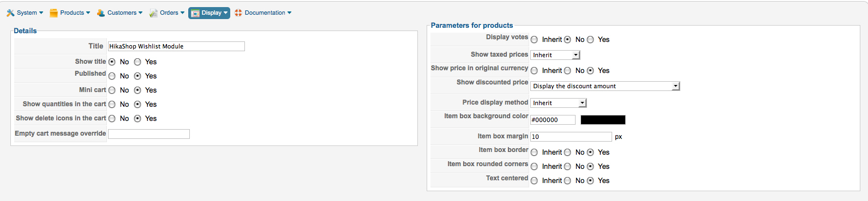
Task: Open the Show taxed prices dropdown
Action: click(555, 55)
